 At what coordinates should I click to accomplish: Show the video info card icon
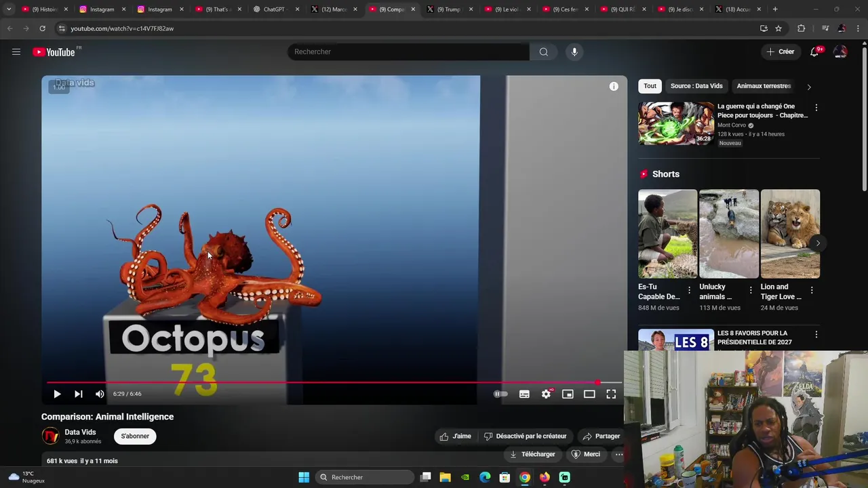point(614,86)
